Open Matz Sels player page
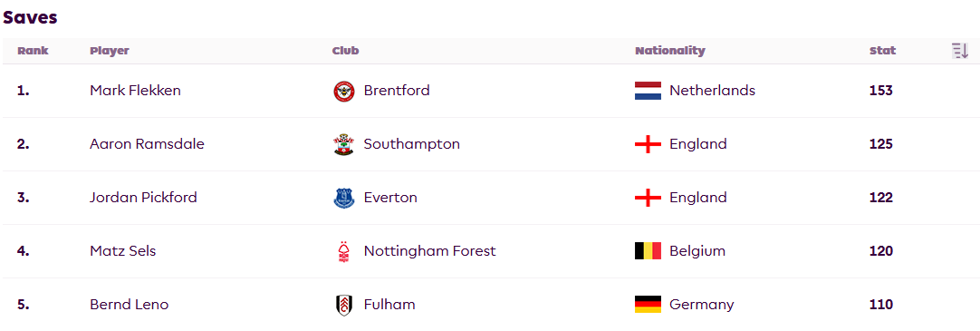 122,251
